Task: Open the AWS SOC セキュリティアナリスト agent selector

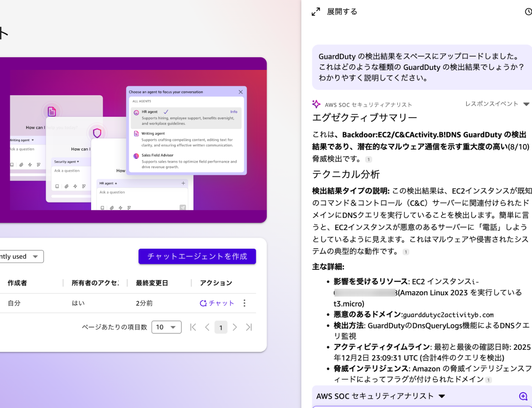Action: [x=381, y=396]
